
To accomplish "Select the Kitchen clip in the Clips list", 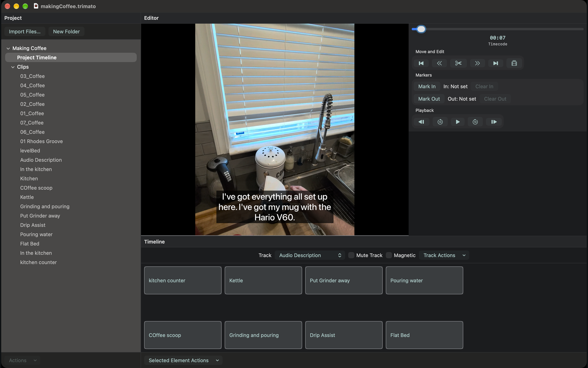I will 29,179.
